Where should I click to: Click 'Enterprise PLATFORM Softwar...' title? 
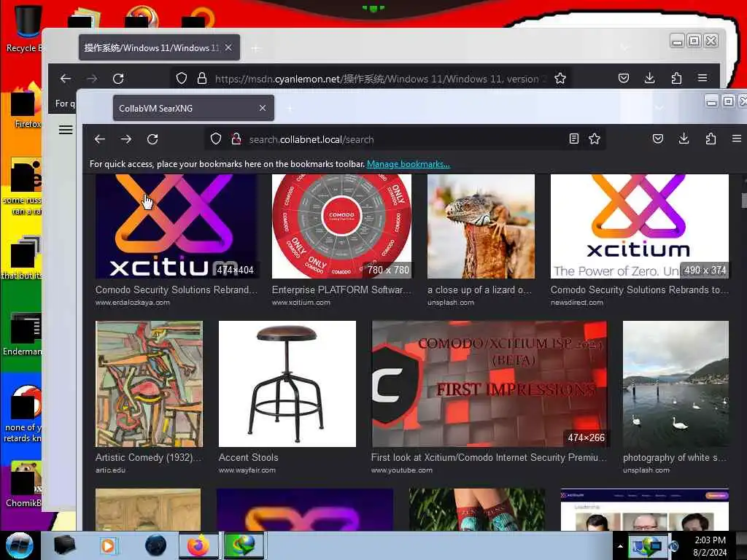[x=341, y=289]
